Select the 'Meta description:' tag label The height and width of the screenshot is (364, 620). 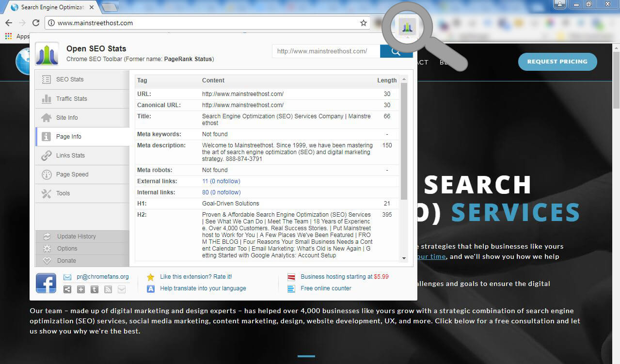(161, 145)
